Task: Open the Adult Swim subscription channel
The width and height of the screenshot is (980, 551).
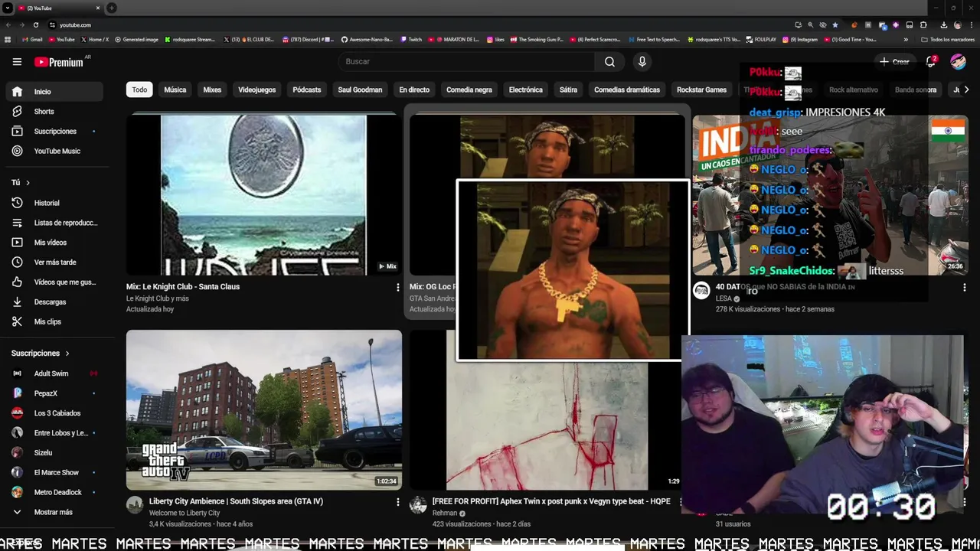Action: (x=52, y=373)
